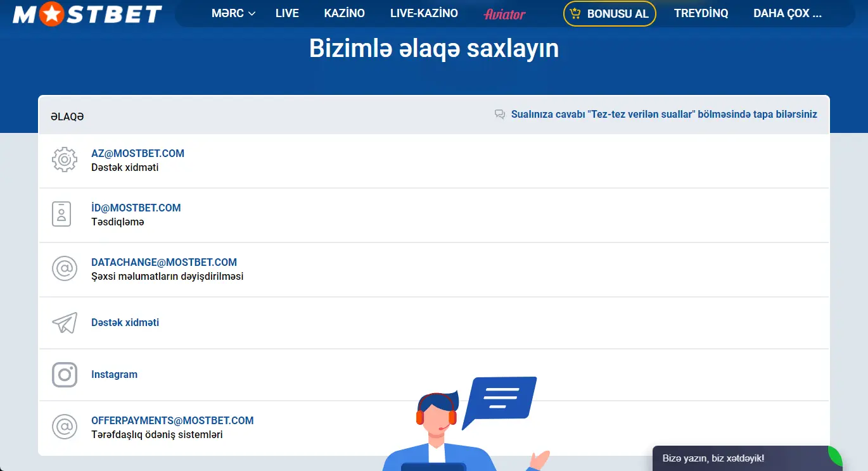
Task: Click the support agent illustration
Action: coord(465,424)
